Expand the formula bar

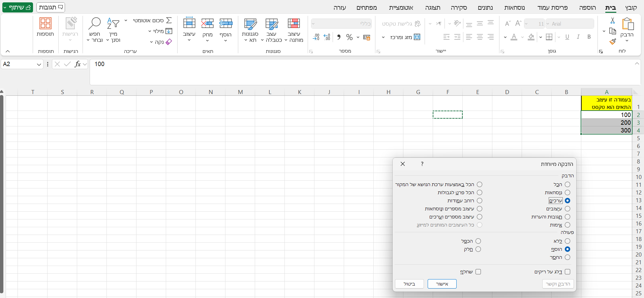tap(637, 63)
